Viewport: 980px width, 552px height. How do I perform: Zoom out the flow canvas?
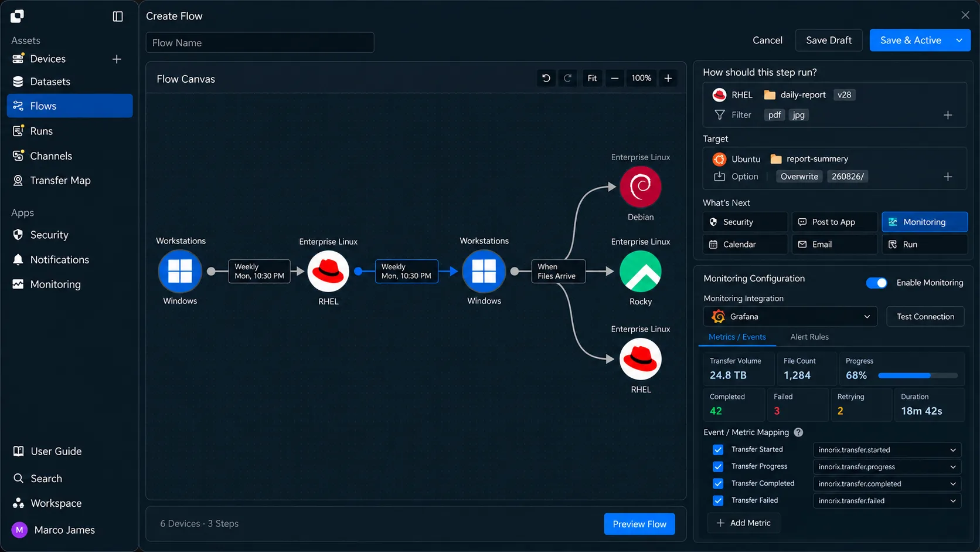click(x=615, y=78)
